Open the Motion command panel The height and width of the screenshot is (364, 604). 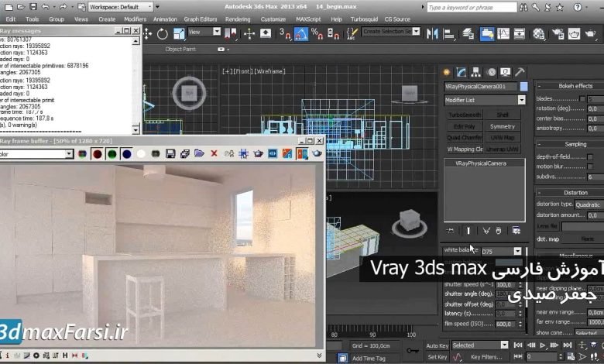(x=491, y=72)
